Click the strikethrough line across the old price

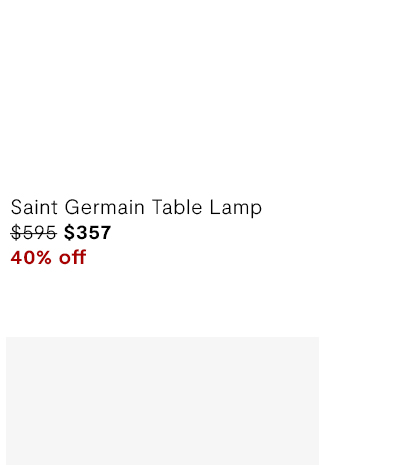pos(33,233)
